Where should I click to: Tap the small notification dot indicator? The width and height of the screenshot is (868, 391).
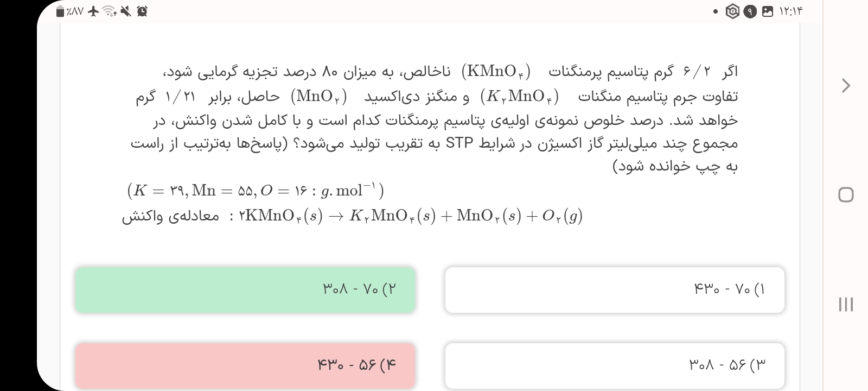[x=716, y=11]
